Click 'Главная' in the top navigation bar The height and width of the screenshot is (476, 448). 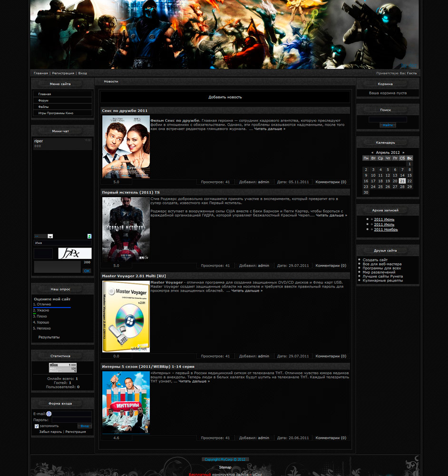pos(40,73)
